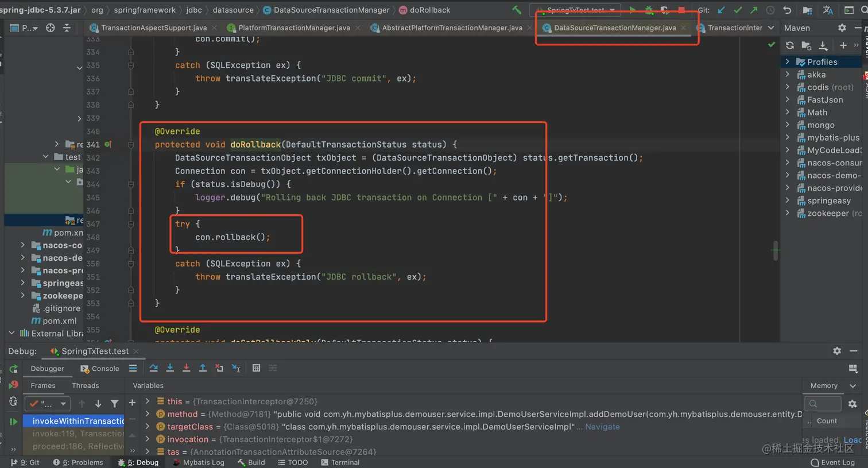The image size is (868, 468).
Task: Open SpringTxTest.test run configuration dropdown
Action: coord(576,10)
